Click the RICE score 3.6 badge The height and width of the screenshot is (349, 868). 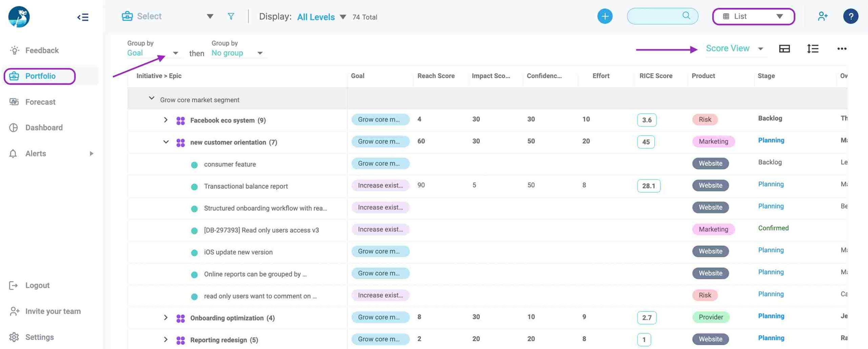pos(647,120)
